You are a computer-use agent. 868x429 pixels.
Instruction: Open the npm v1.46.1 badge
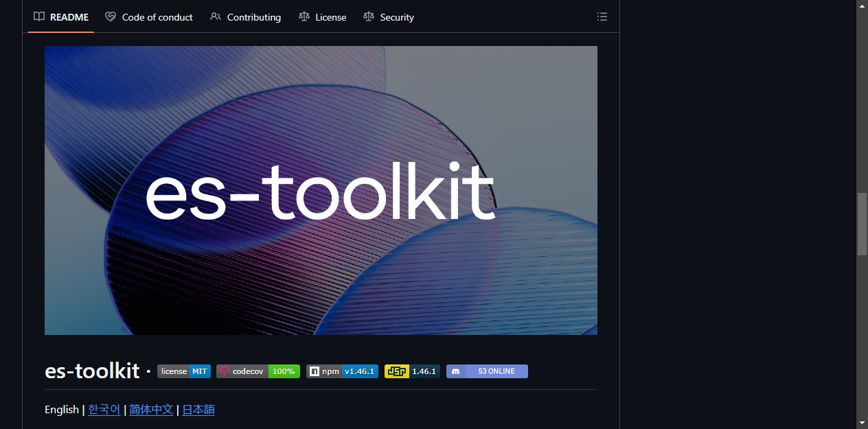click(342, 371)
